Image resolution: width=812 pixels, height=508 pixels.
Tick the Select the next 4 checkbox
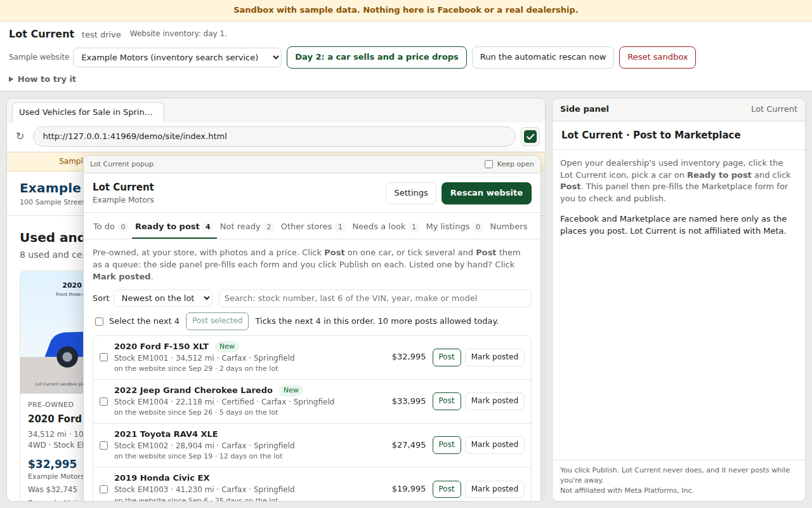[x=99, y=321]
